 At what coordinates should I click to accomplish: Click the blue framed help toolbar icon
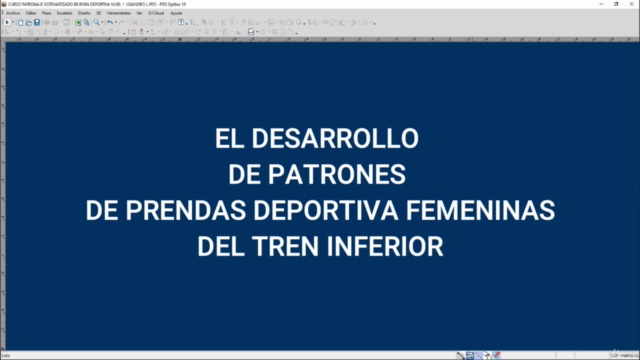[x=181, y=22]
